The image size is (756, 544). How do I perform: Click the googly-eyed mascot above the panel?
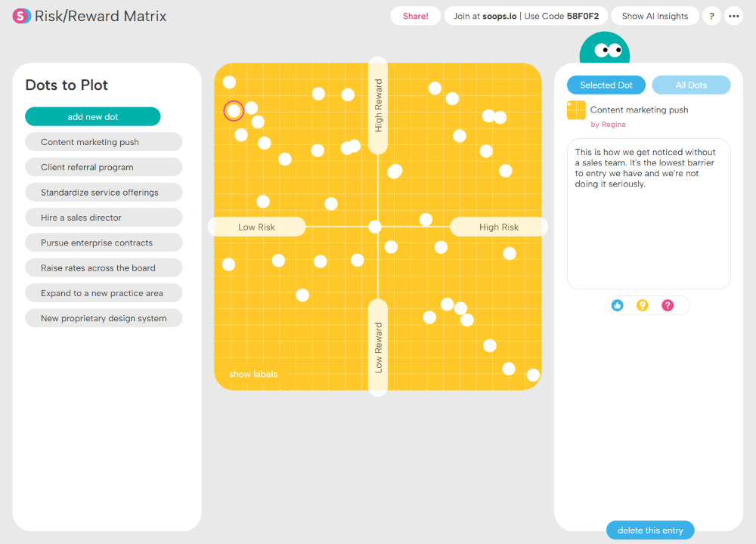click(x=605, y=49)
